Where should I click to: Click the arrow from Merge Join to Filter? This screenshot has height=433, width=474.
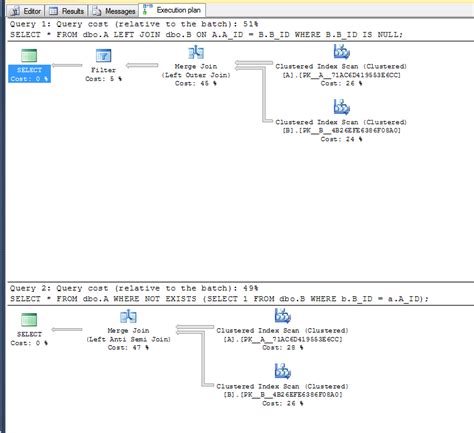[x=142, y=65]
